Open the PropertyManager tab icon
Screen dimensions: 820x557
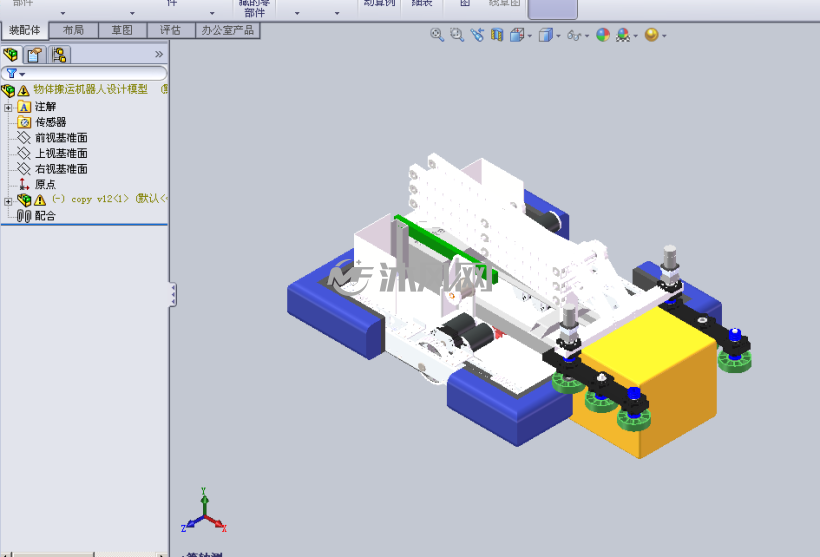(35, 54)
